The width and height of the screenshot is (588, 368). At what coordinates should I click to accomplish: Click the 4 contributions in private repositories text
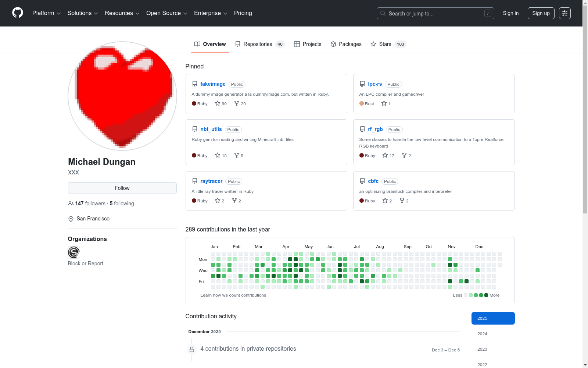(x=248, y=349)
